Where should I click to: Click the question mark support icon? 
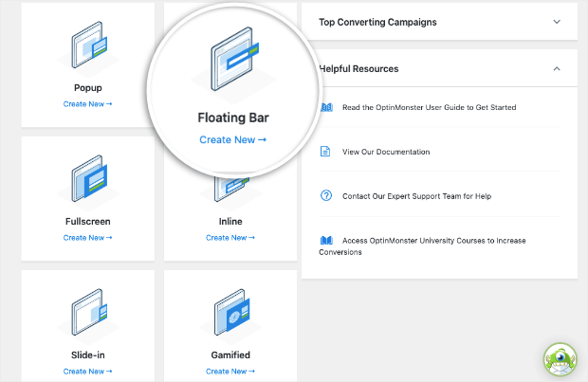[x=326, y=195]
